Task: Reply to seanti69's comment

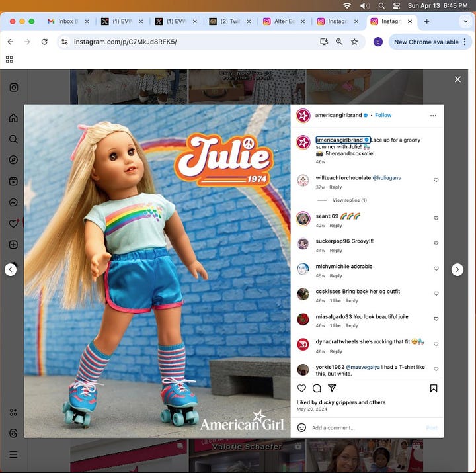Action: tap(336, 226)
